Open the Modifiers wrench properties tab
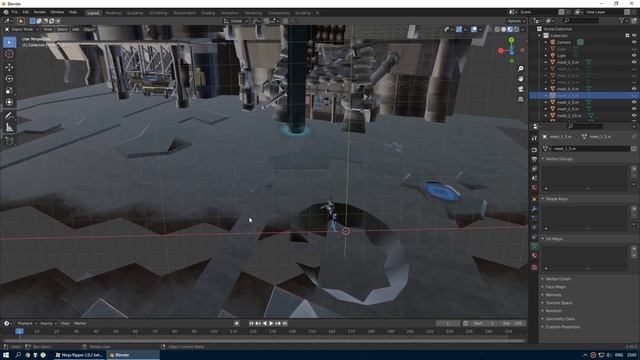Screen dimensions: 640x360 [x=534, y=209]
